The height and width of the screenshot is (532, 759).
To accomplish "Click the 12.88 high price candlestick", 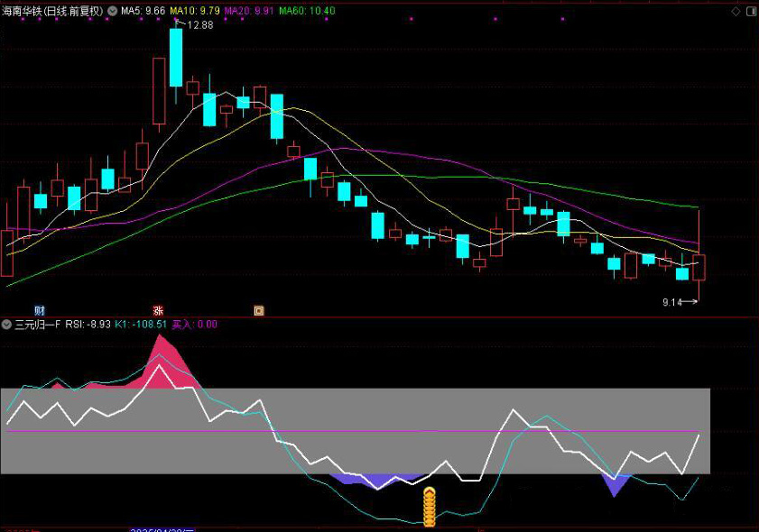I will [x=175, y=56].
